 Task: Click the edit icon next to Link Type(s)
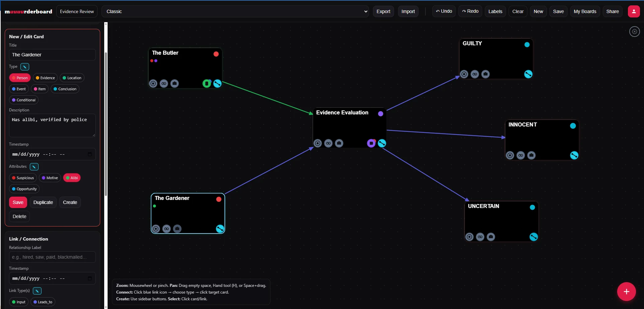point(37,291)
